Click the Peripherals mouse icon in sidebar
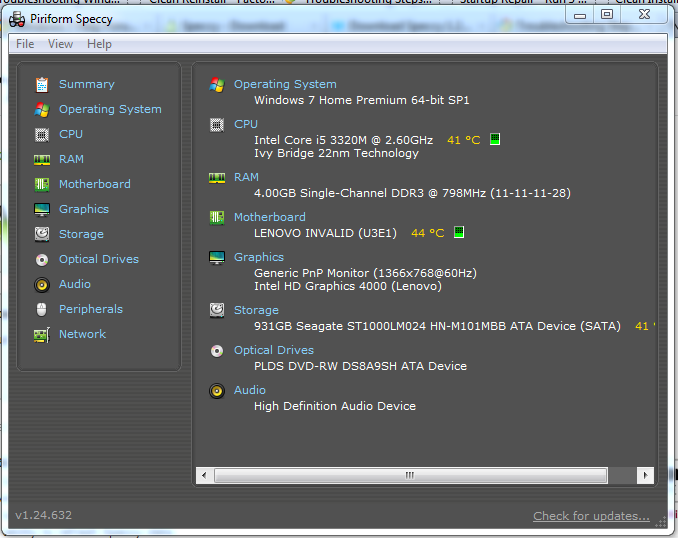This screenshot has width=678, height=538. pos(42,310)
